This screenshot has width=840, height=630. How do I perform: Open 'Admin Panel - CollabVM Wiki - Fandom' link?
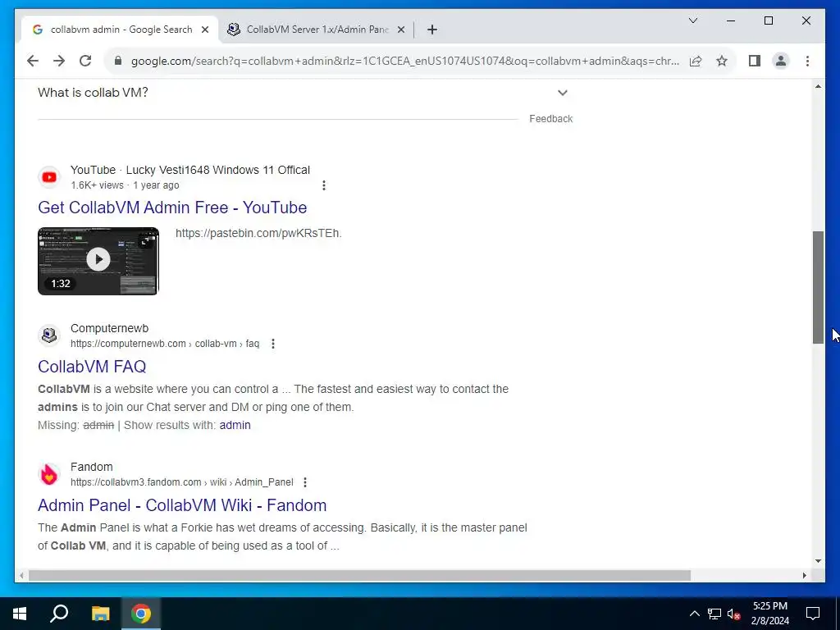tap(182, 505)
